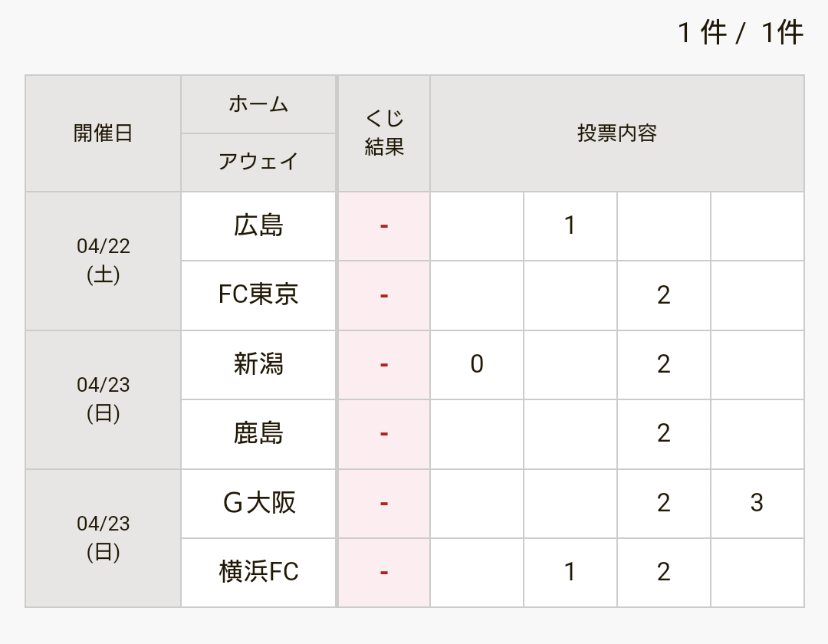
Task: Select the アウェイ header cell
Action: coord(258,162)
